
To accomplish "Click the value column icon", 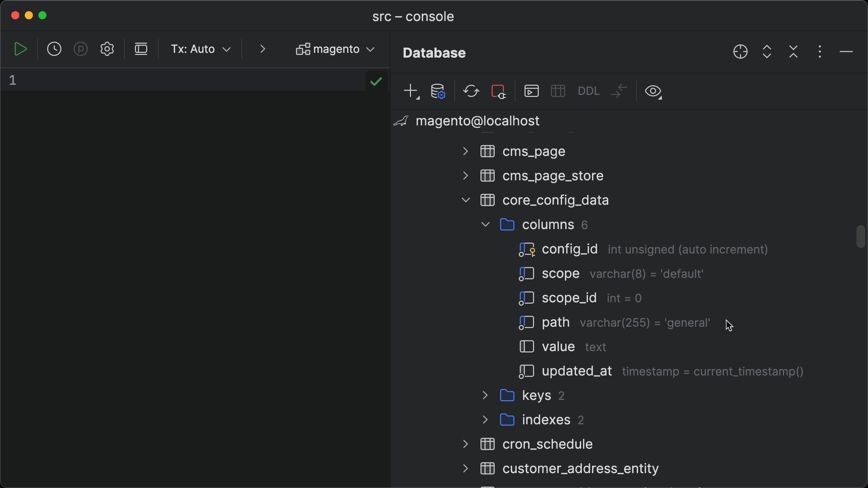I will coord(527,347).
